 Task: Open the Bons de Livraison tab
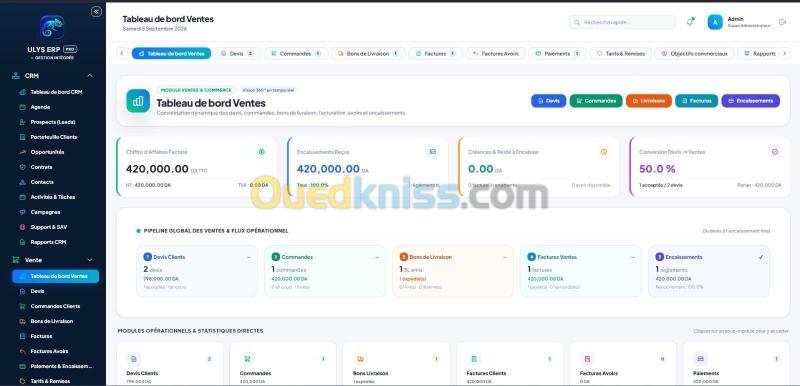[x=368, y=53]
